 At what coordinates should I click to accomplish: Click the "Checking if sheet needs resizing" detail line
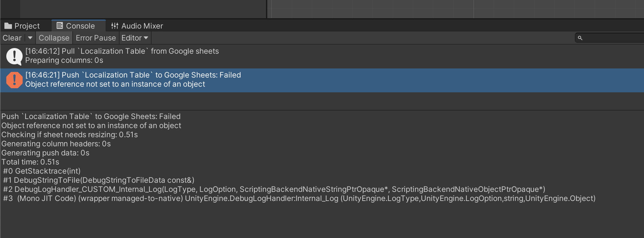tap(69, 135)
